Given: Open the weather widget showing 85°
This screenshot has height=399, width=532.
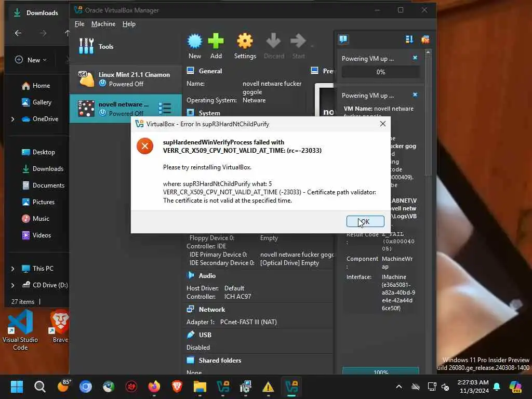Looking at the screenshot, I should click(63, 386).
